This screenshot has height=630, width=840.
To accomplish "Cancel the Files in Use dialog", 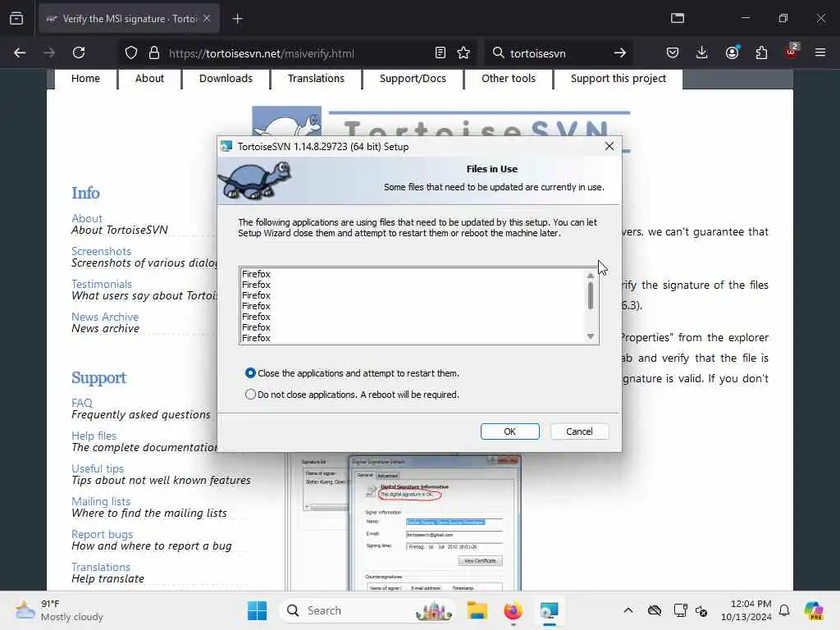I will 579,431.
